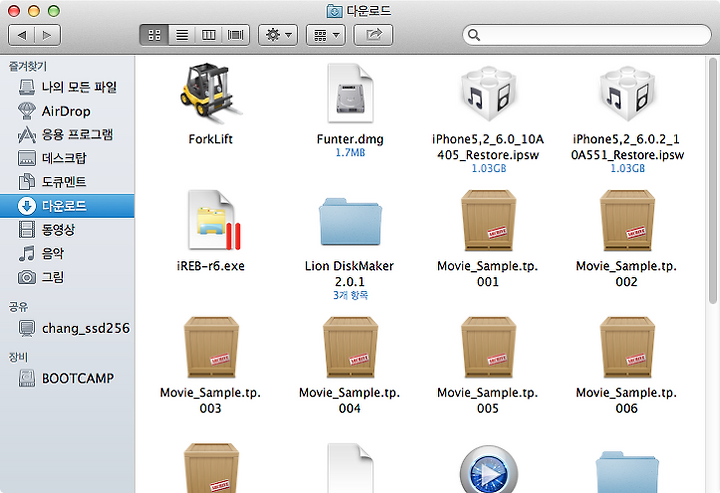
Task: Select 다운로드 in sidebar
Action: (x=67, y=206)
